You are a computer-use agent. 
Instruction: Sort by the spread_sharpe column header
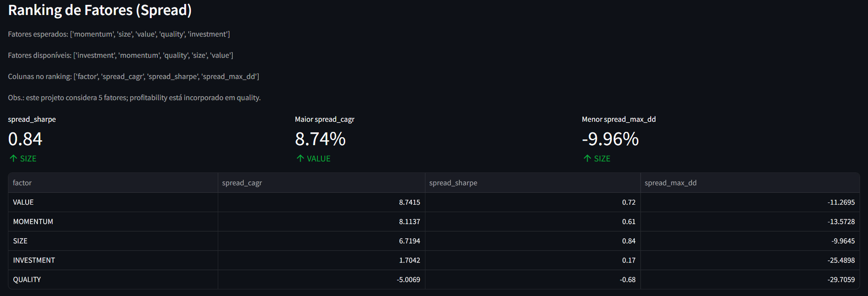(533, 183)
